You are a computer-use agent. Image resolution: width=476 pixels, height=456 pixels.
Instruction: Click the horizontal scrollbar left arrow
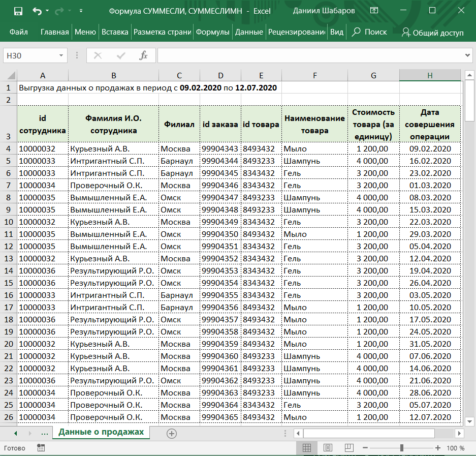(x=298, y=433)
